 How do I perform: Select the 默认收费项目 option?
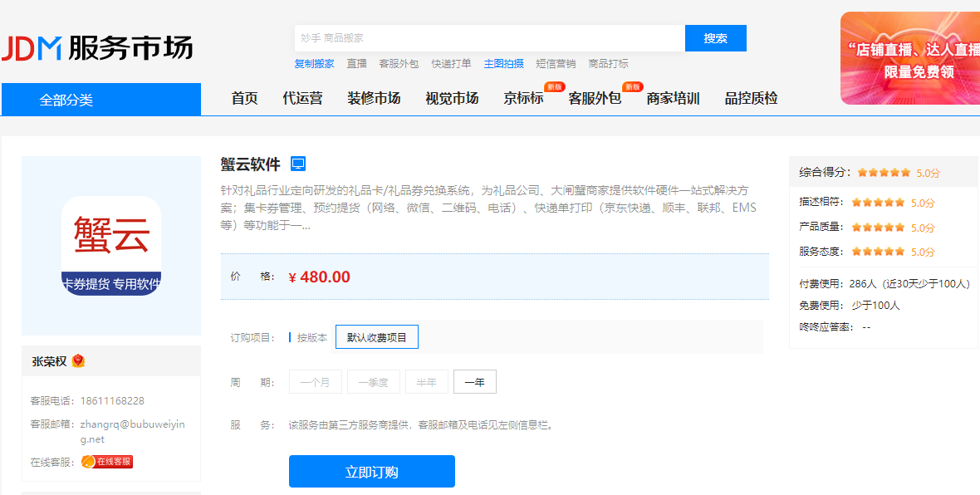[x=377, y=337]
